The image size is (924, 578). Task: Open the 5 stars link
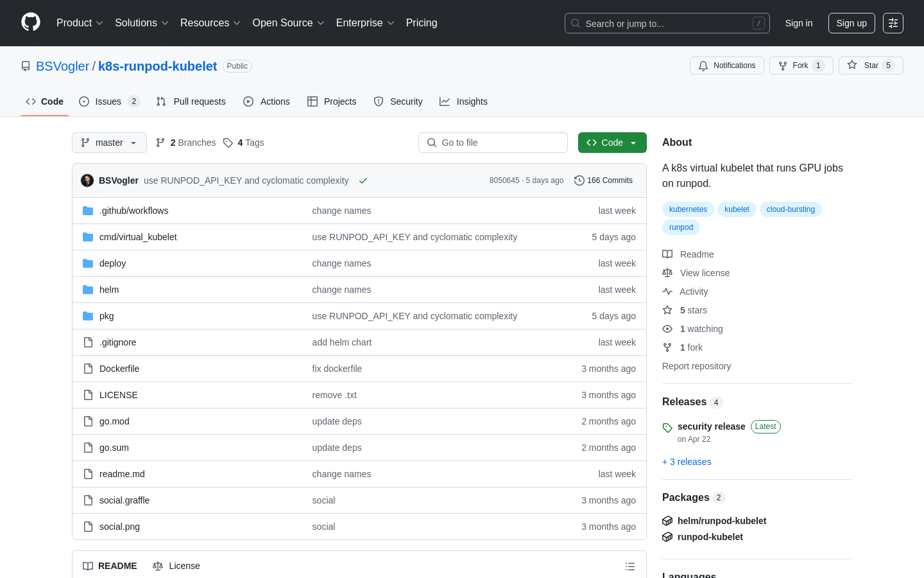tap(685, 310)
